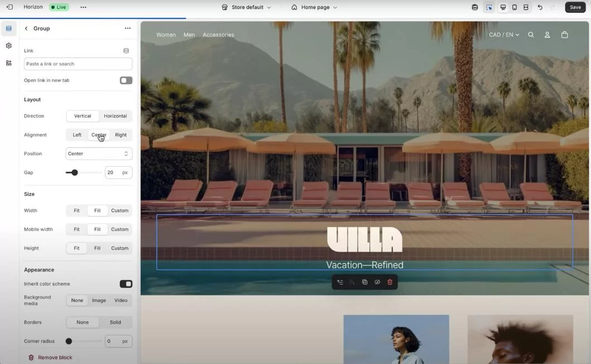Set Direction to Horizontal
The image size is (591, 364).
tap(116, 116)
